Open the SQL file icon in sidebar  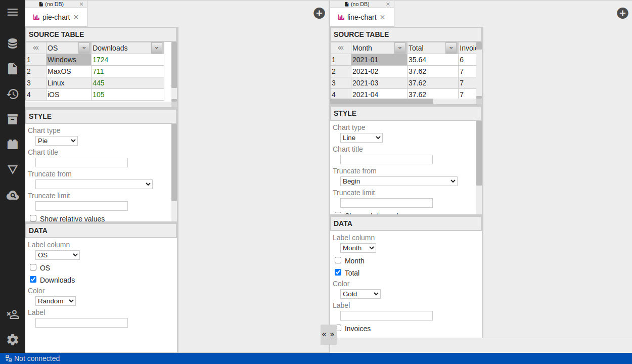click(13, 69)
